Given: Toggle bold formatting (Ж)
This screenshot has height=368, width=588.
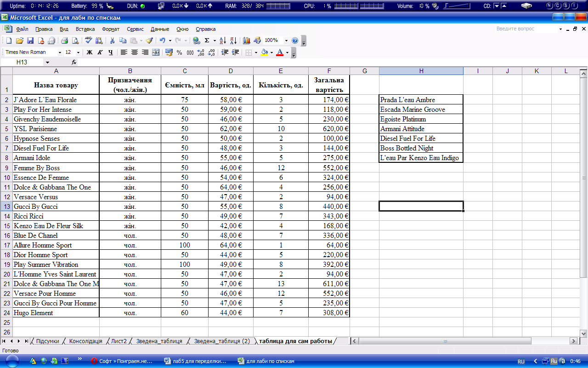Looking at the screenshot, I should (90, 52).
